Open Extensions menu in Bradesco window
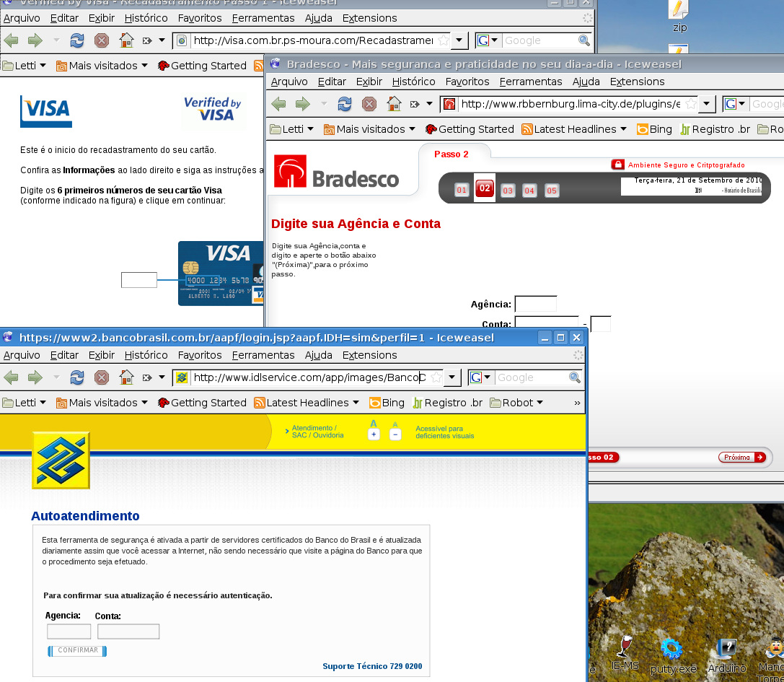Image resolution: width=784 pixels, height=682 pixels. [637, 82]
